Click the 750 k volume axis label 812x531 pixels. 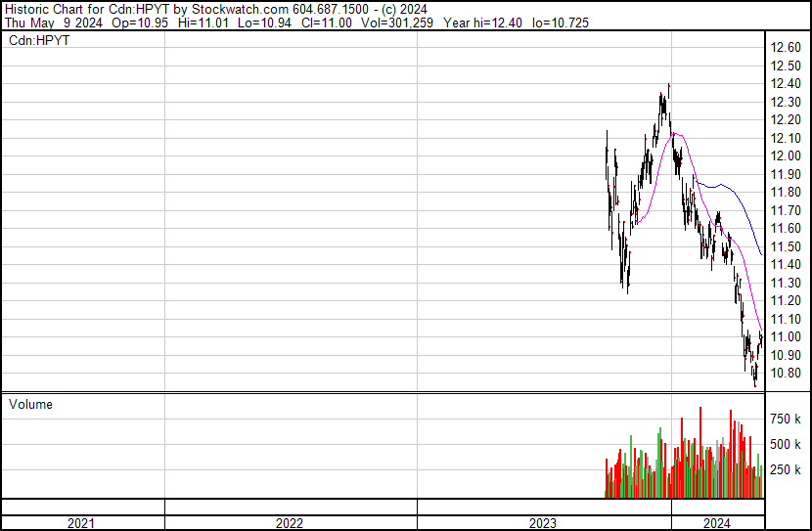[786, 419]
